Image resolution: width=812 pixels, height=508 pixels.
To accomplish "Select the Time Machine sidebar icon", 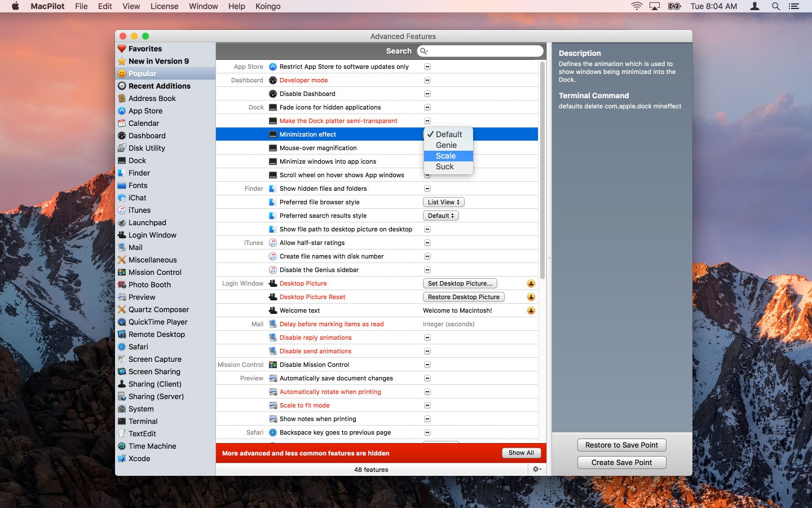I will click(x=122, y=446).
